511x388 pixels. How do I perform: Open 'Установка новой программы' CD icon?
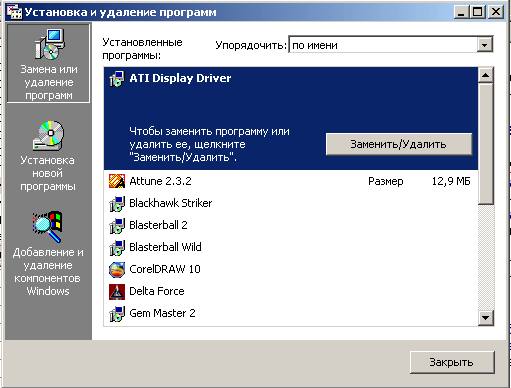point(48,136)
